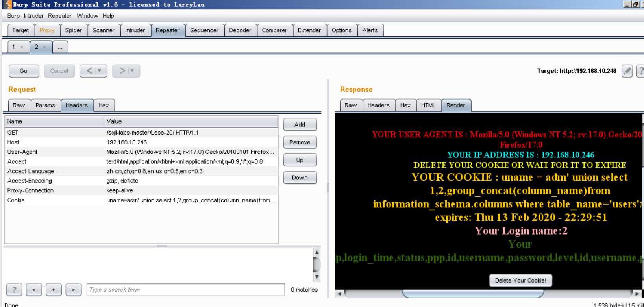Switch to the Extender tab
This screenshot has width=644, height=307.
click(x=309, y=30)
